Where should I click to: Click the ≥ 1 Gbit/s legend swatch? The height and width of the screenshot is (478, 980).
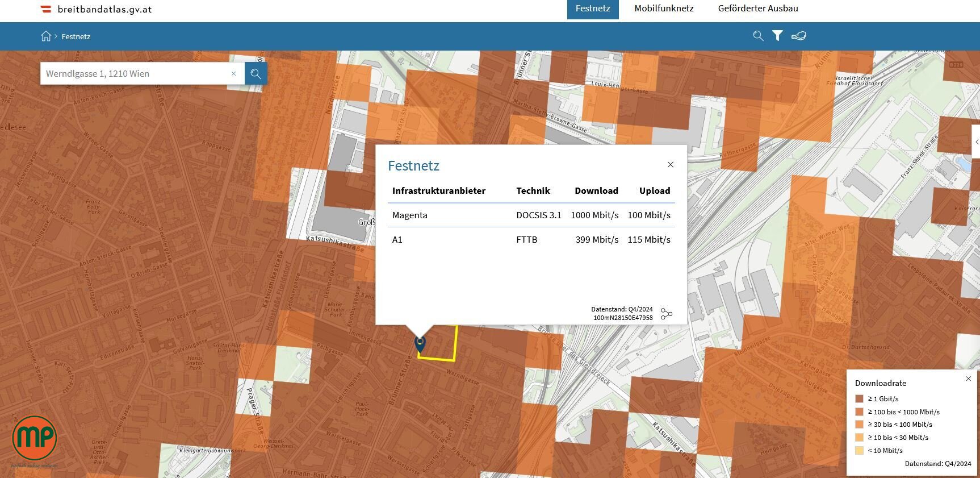tap(859, 399)
